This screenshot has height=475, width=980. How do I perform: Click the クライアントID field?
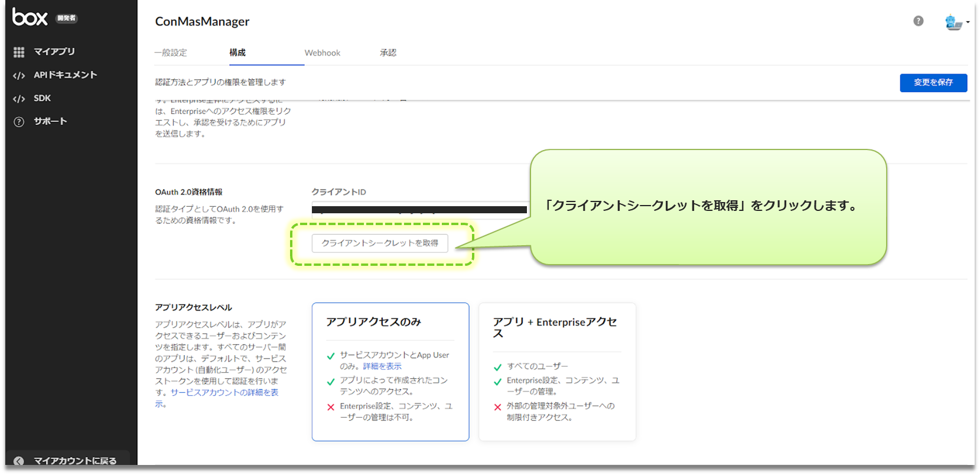[x=419, y=210]
